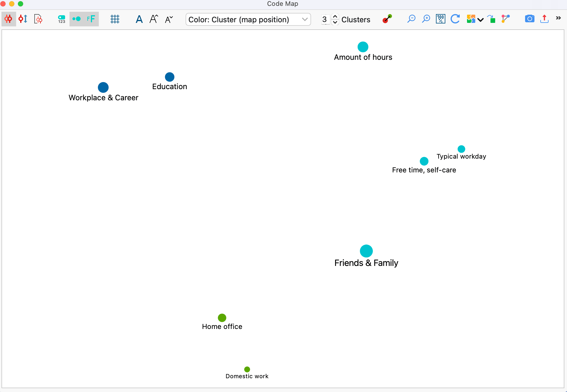The height and width of the screenshot is (392, 567).
Task: Click the code frequency per document icon
Action: [23, 19]
